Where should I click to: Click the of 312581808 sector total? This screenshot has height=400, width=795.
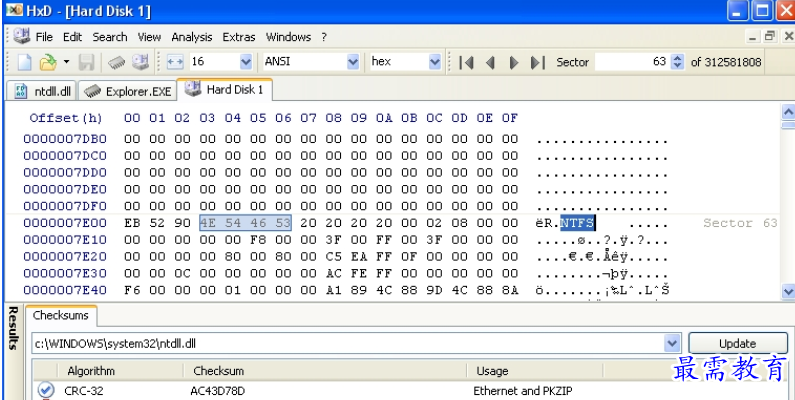(x=726, y=62)
